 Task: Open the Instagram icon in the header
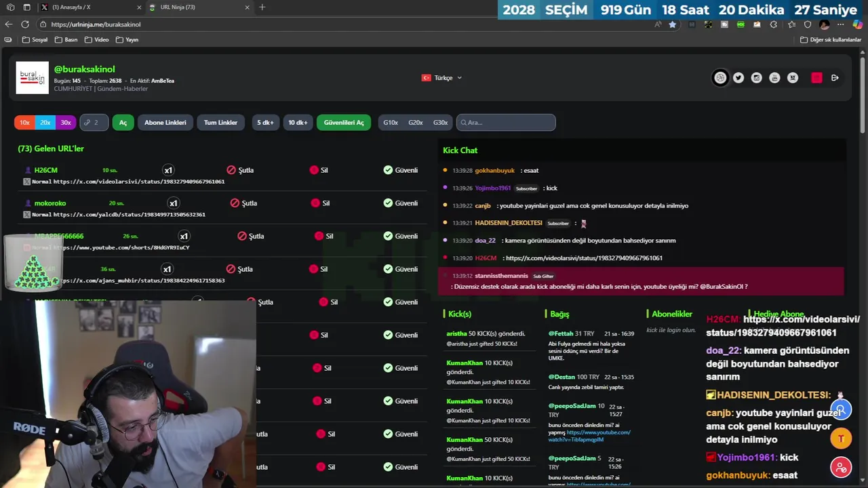click(x=757, y=78)
